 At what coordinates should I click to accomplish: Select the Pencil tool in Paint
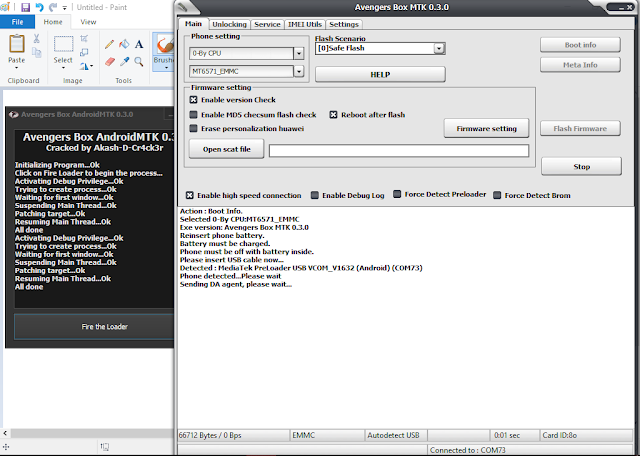[109, 44]
